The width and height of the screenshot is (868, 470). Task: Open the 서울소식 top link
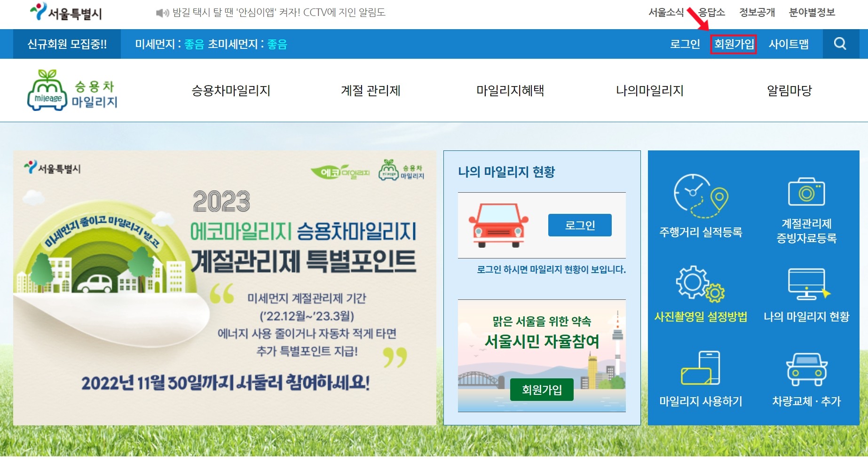[x=666, y=12]
